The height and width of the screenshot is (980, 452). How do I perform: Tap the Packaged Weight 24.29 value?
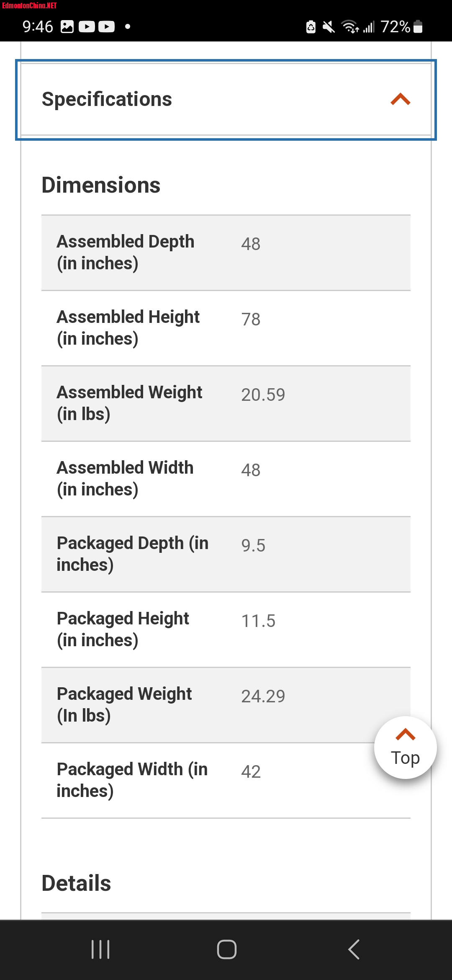[263, 696]
